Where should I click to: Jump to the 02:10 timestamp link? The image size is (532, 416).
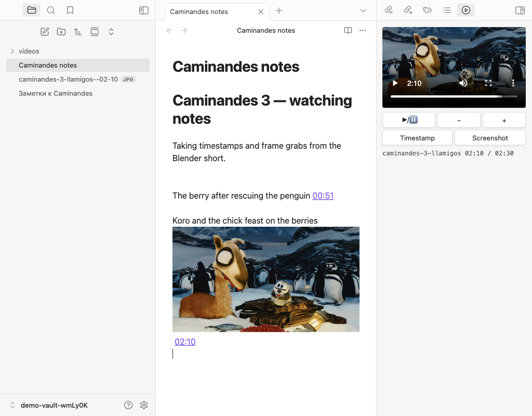(x=185, y=342)
